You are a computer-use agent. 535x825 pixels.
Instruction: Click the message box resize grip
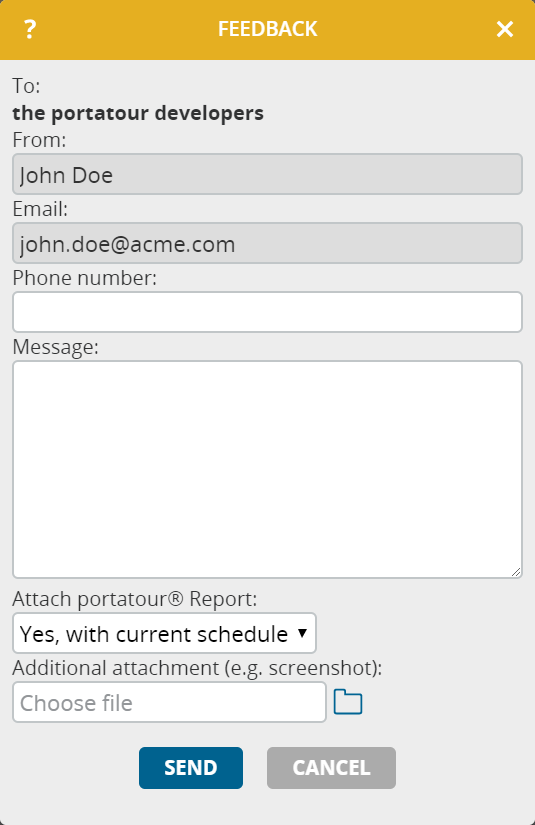tap(516, 572)
